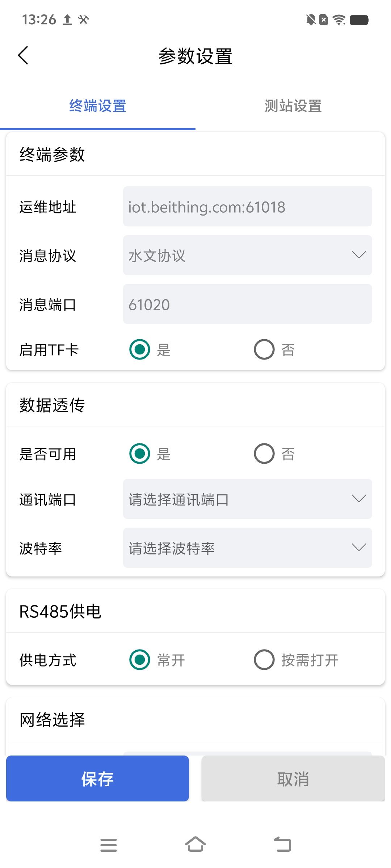Select 否 for 启用TF卡

[x=264, y=349]
